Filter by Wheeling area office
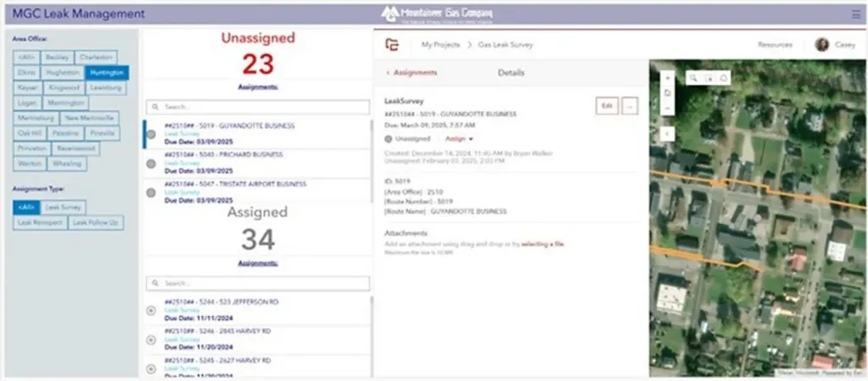Image resolution: width=868 pixels, height=381 pixels. [67, 164]
